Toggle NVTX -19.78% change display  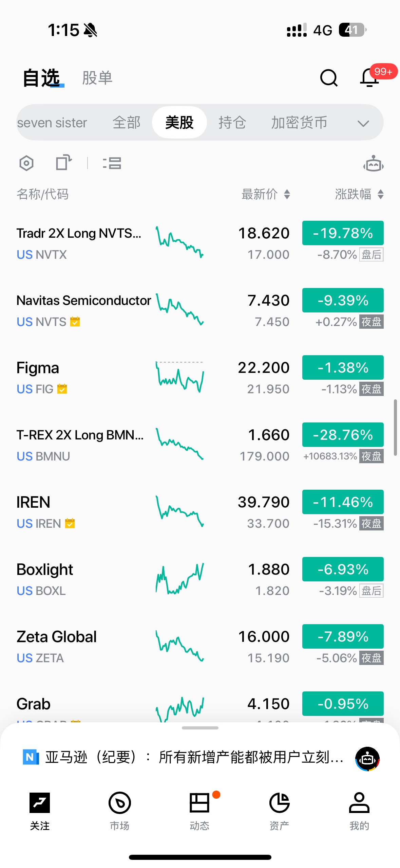[343, 233]
